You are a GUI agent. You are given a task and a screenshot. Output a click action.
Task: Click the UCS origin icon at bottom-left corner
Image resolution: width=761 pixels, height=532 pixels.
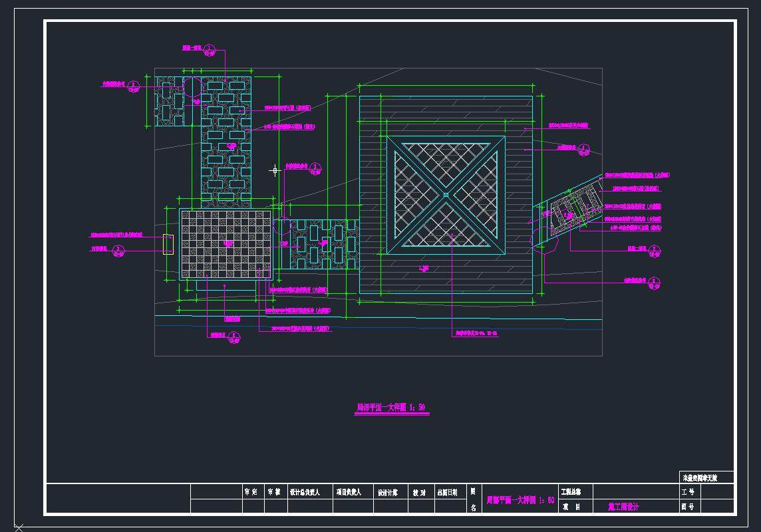click(18, 527)
